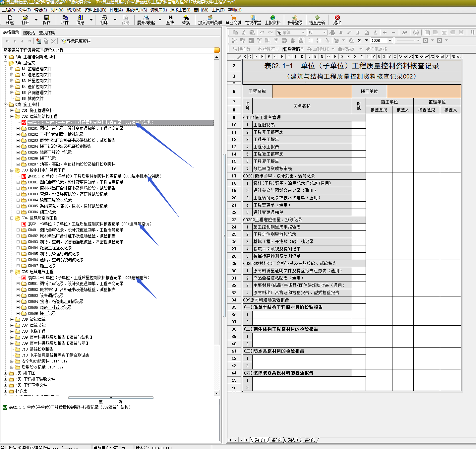
Task: Select 表C2.1-3 通风与空调 record
Action: (89, 224)
